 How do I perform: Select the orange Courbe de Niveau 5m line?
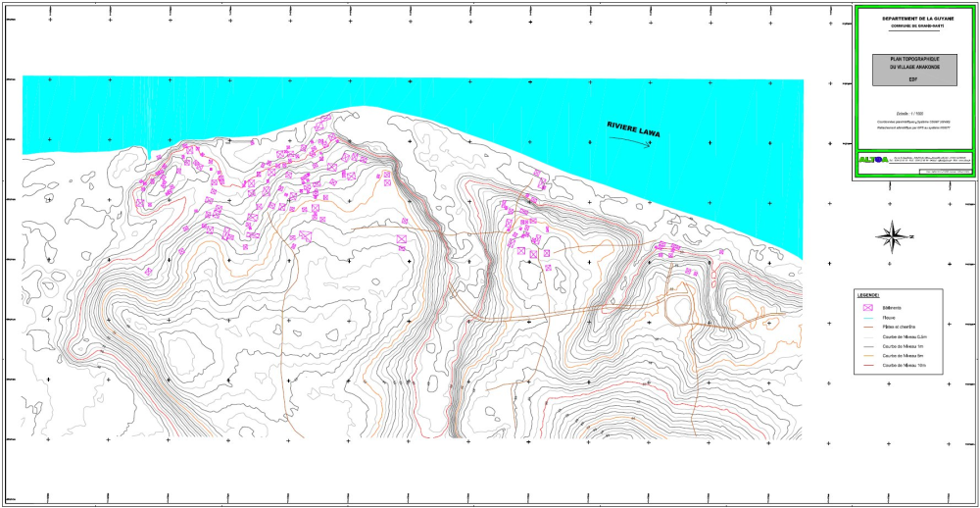867,355
